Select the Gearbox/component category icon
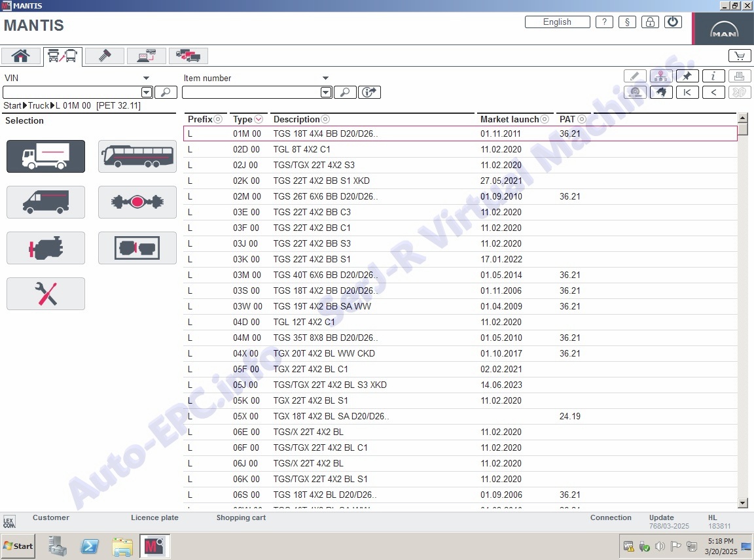 (x=137, y=247)
